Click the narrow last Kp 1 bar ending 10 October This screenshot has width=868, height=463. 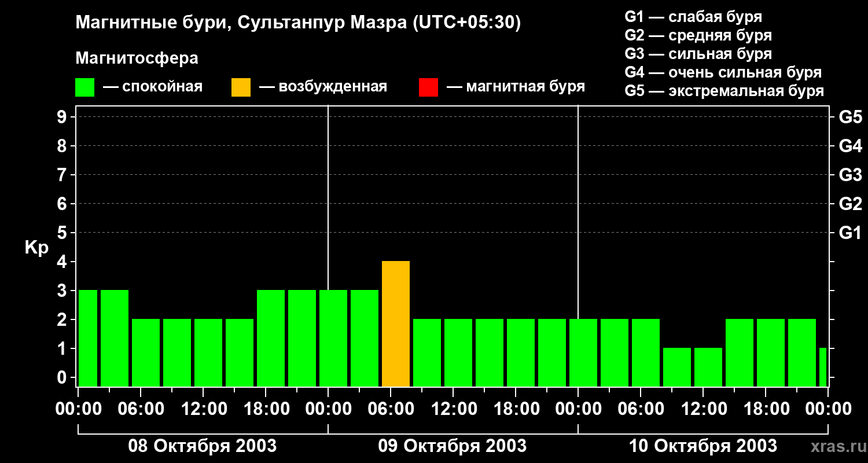pyautogui.click(x=823, y=367)
